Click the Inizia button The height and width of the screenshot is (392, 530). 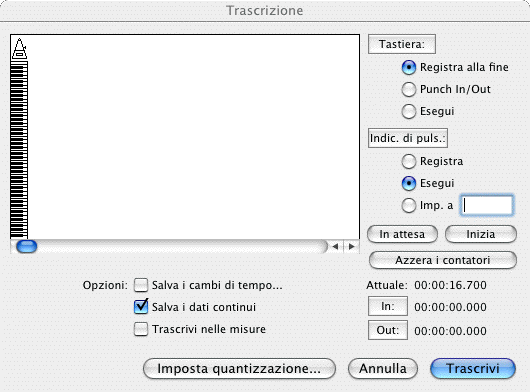[x=481, y=234]
